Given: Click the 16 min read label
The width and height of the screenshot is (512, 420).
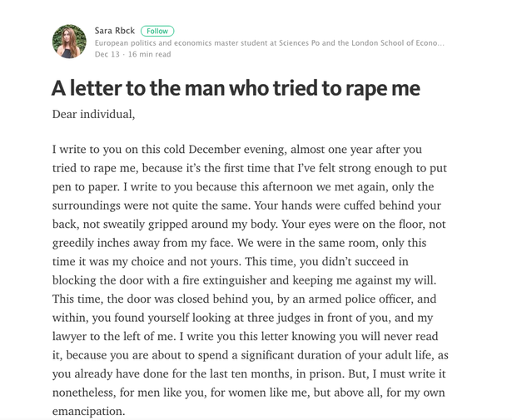Looking at the screenshot, I should [x=150, y=54].
